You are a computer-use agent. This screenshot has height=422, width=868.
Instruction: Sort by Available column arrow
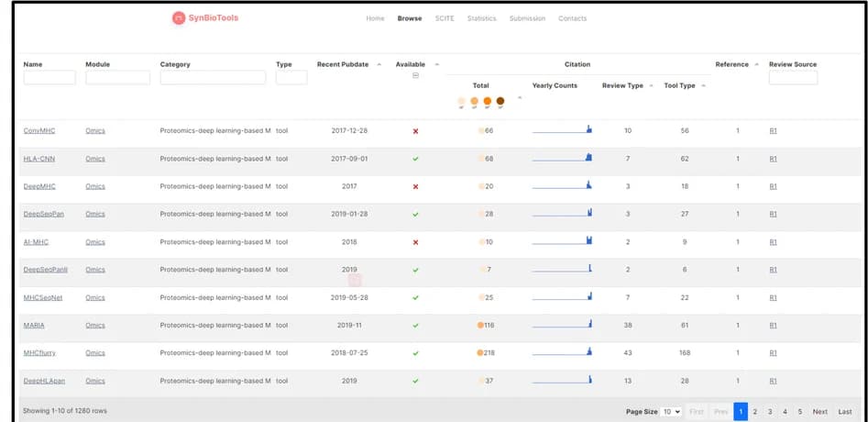point(437,65)
